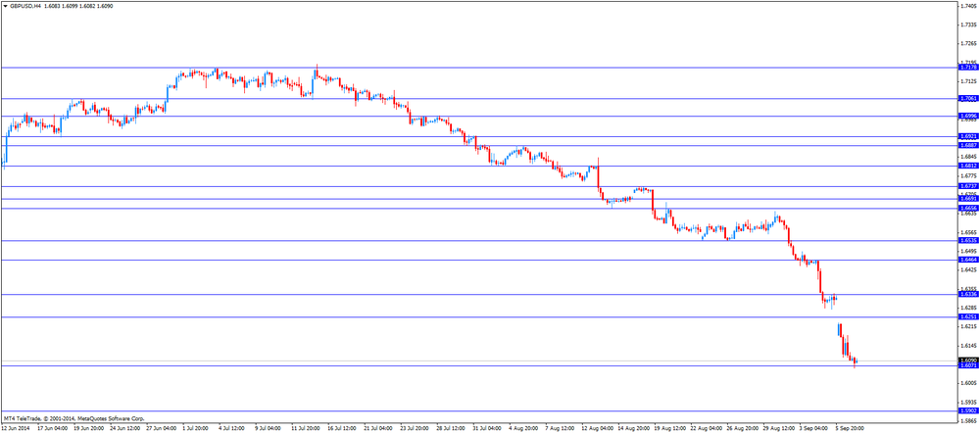
Task: Click the 12 Aug 04:00 time label
Action: point(596,429)
